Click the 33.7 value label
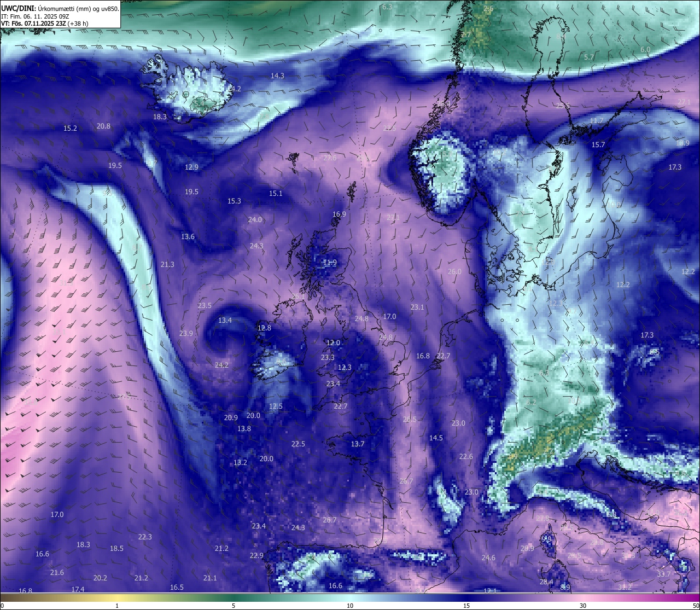Viewport: 700px width, 610px height. (x=663, y=574)
